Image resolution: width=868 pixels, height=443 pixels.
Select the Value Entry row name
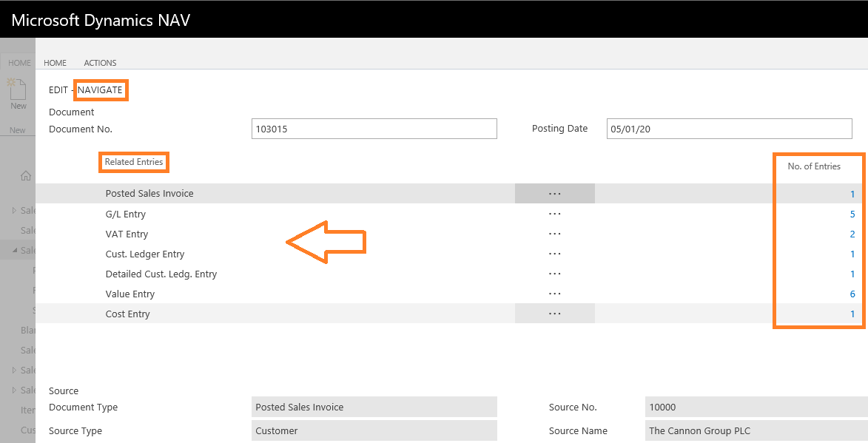coord(130,294)
